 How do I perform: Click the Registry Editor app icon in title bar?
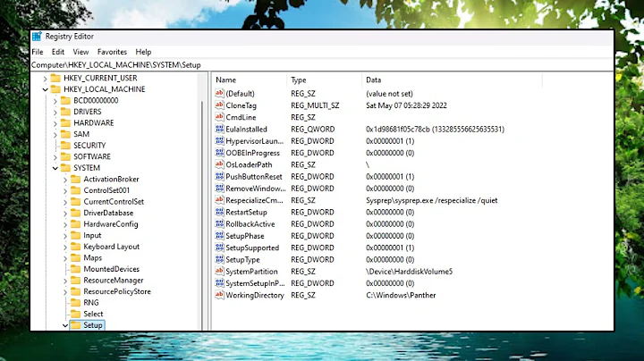click(37, 36)
